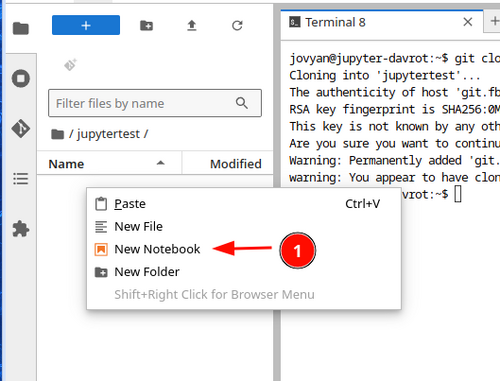Click the Upload Files toolbar icon
Screen dimensions: 500x381
pyautogui.click(x=192, y=25)
